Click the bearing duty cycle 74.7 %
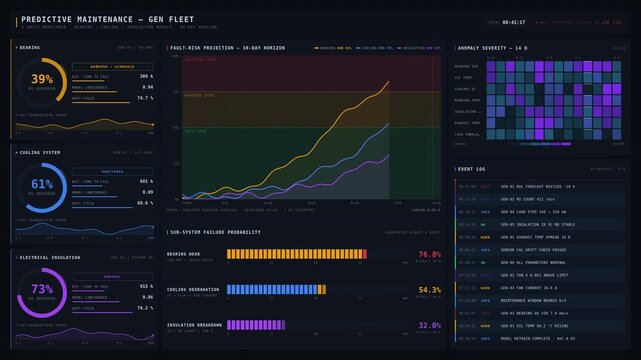Screen dimensions: 641x360 145,98
